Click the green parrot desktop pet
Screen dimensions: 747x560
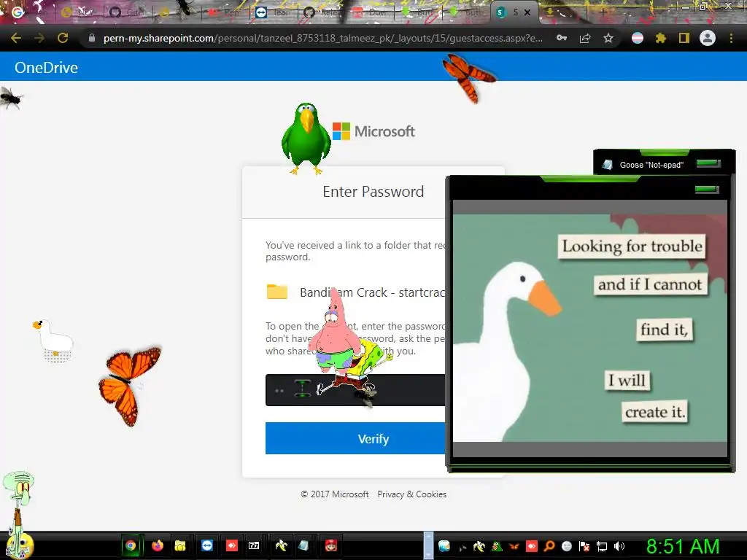coord(306,138)
